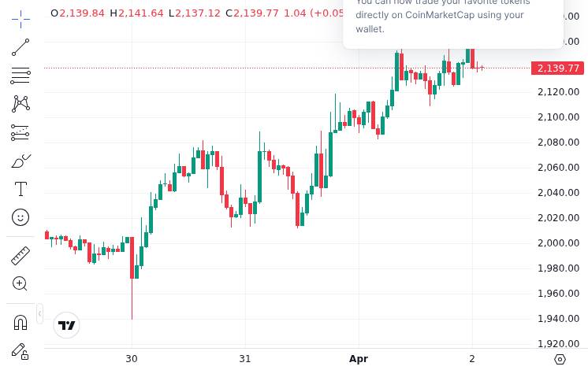Choose the XABCD pattern tool
The width and height of the screenshot is (588, 370).
coord(20,104)
